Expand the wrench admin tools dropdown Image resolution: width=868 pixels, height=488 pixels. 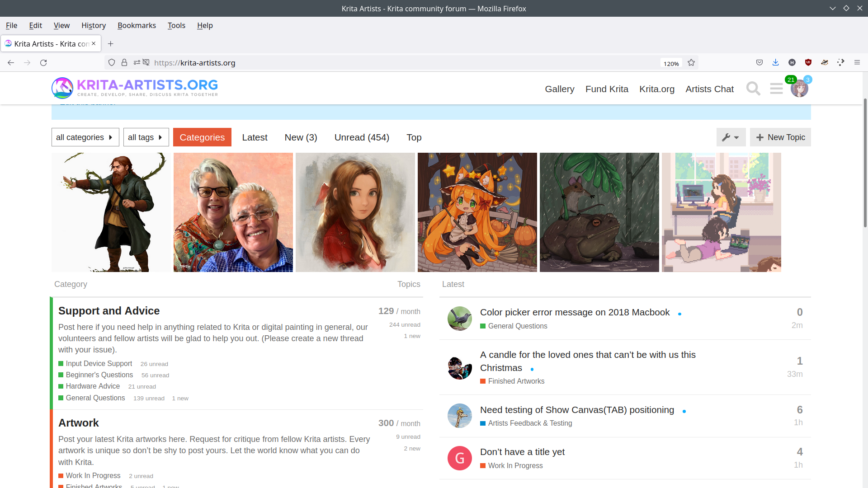pyautogui.click(x=730, y=137)
